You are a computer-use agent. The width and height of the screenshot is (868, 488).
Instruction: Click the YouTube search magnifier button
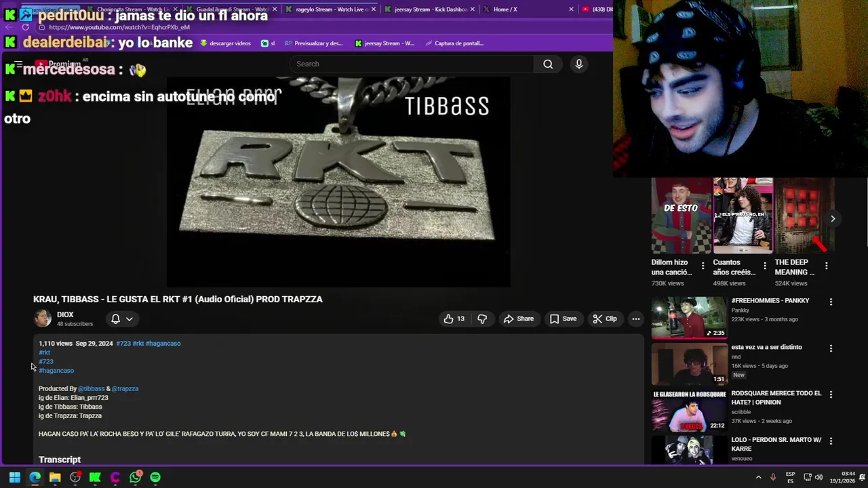[x=548, y=64]
